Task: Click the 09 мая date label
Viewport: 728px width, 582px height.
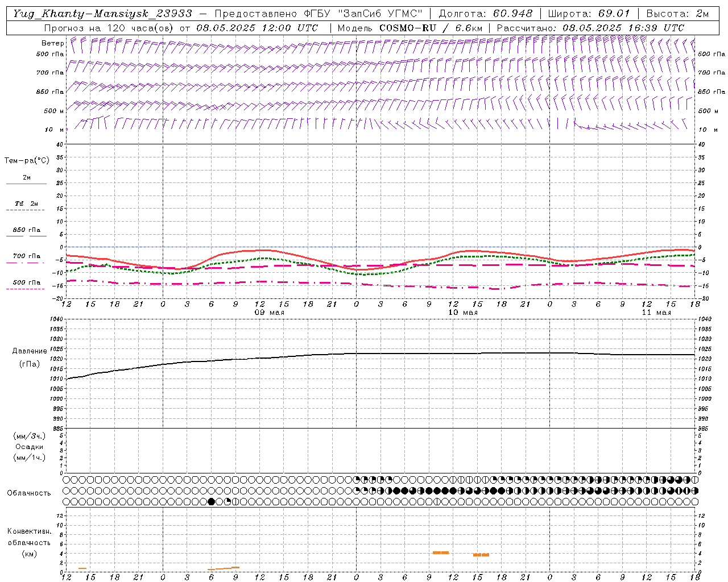Action: [x=270, y=313]
